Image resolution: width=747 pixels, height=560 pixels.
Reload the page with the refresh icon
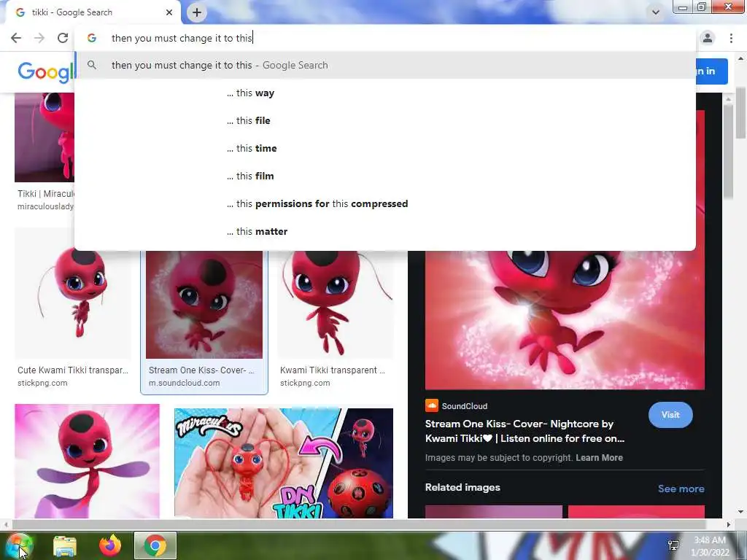click(63, 38)
